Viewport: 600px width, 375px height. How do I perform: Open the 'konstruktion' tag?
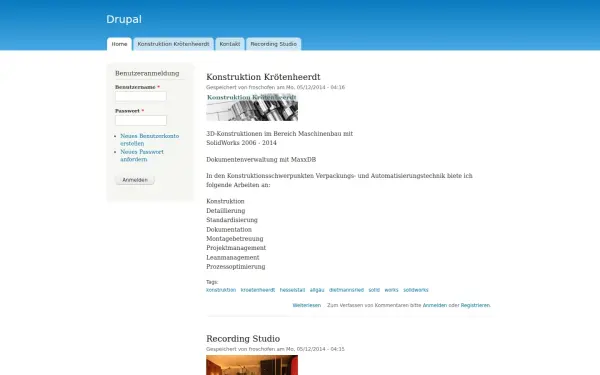(x=221, y=290)
